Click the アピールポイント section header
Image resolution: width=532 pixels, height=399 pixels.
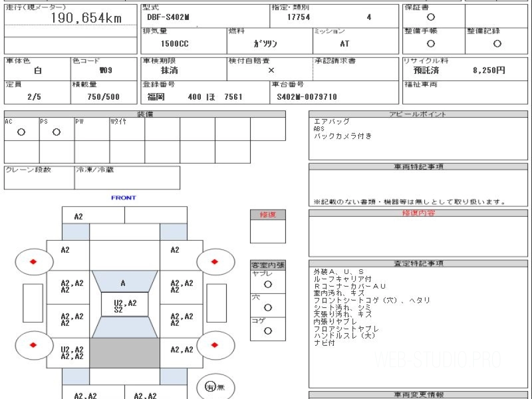pyautogui.click(x=419, y=114)
